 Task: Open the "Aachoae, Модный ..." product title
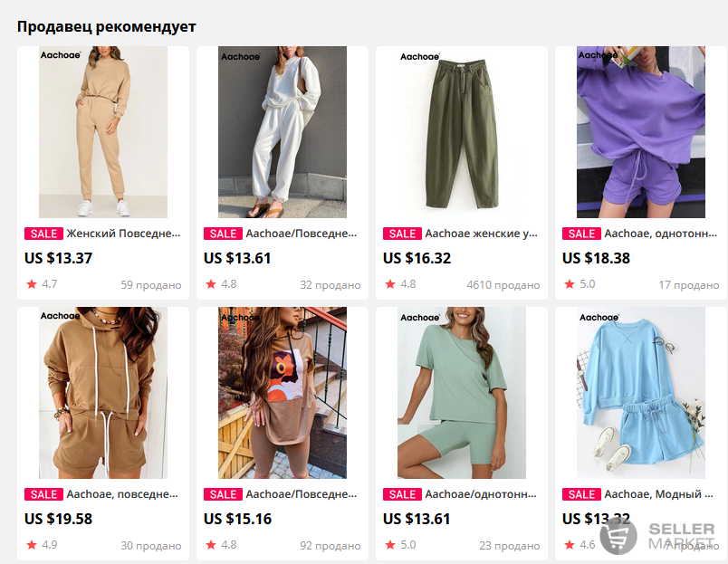coord(659,494)
